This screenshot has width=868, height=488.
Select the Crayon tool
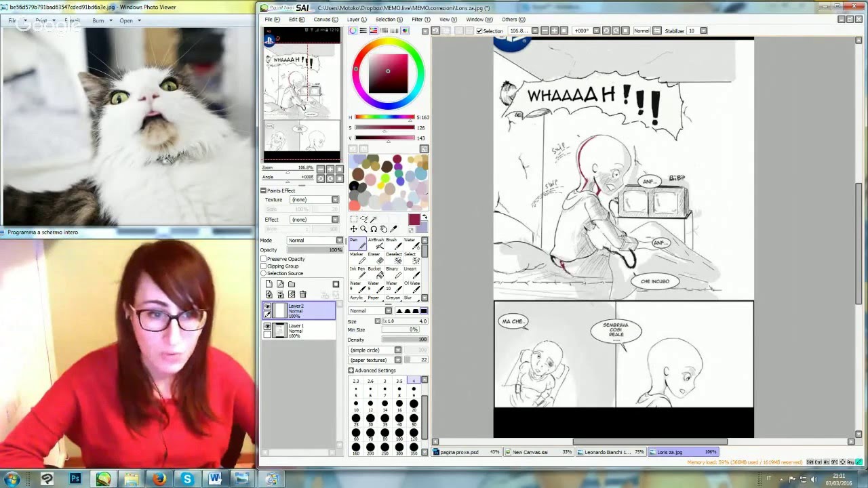tap(394, 298)
